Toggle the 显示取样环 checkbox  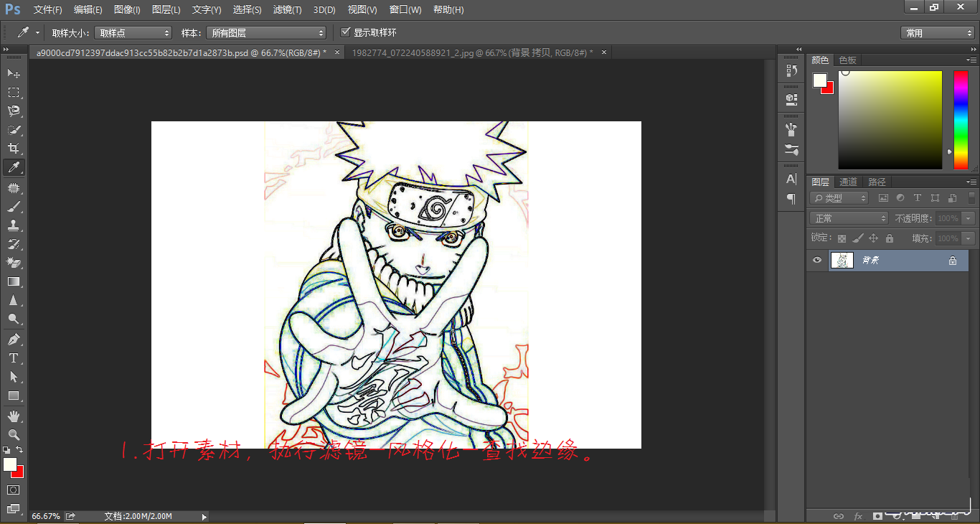tap(346, 32)
